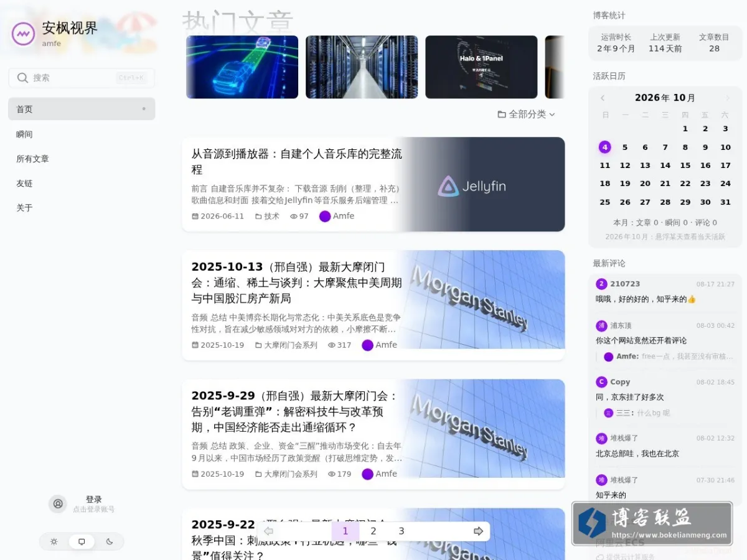Focus the 搜索 search field
The height and width of the screenshot is (560, 747).
pyautogui.click(x=82, y=78)
